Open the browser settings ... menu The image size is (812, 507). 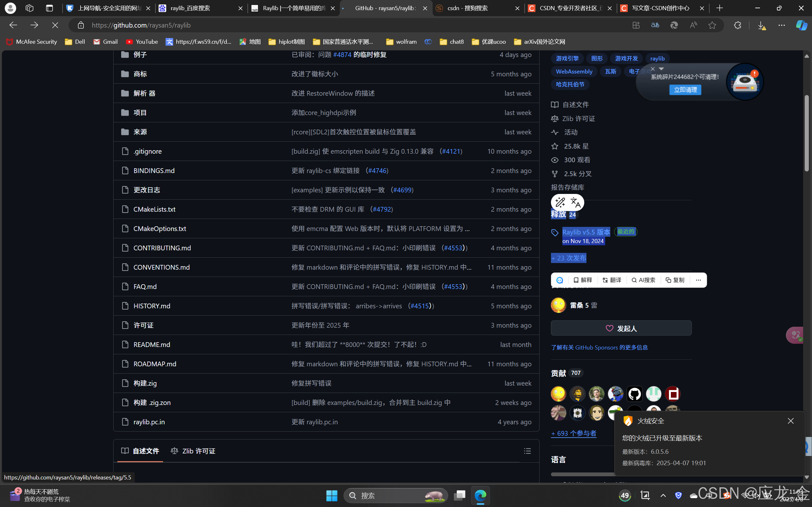(x=782, y=25)
